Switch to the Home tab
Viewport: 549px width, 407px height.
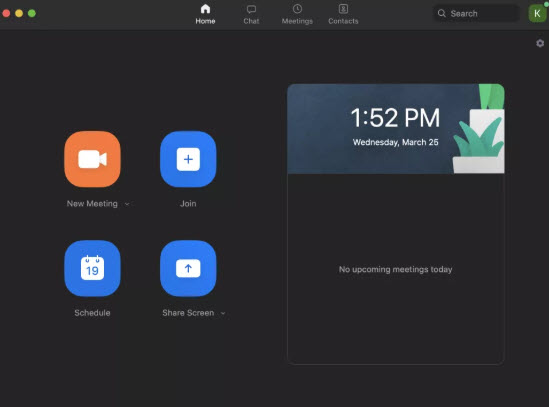tap(205, 14)
